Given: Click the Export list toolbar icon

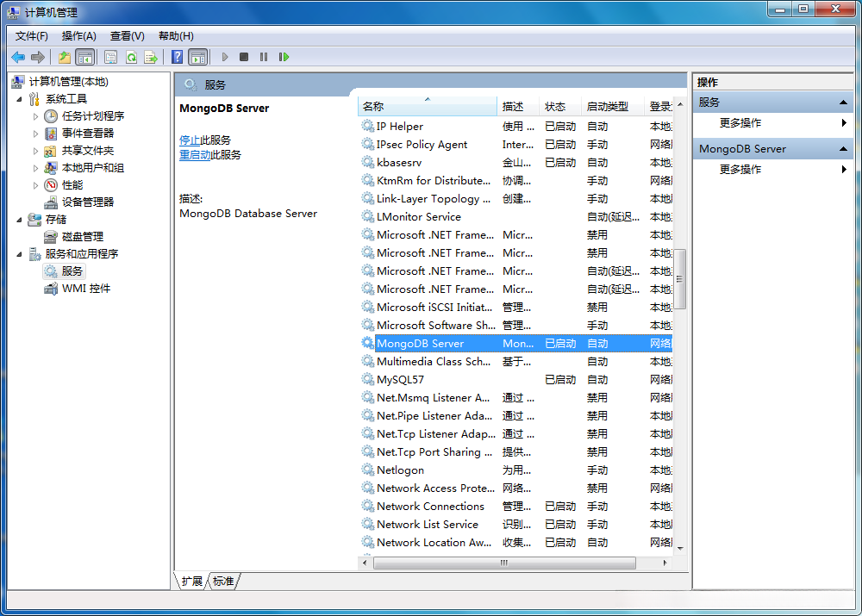Looking at the screenshot, I should [151, 57].
